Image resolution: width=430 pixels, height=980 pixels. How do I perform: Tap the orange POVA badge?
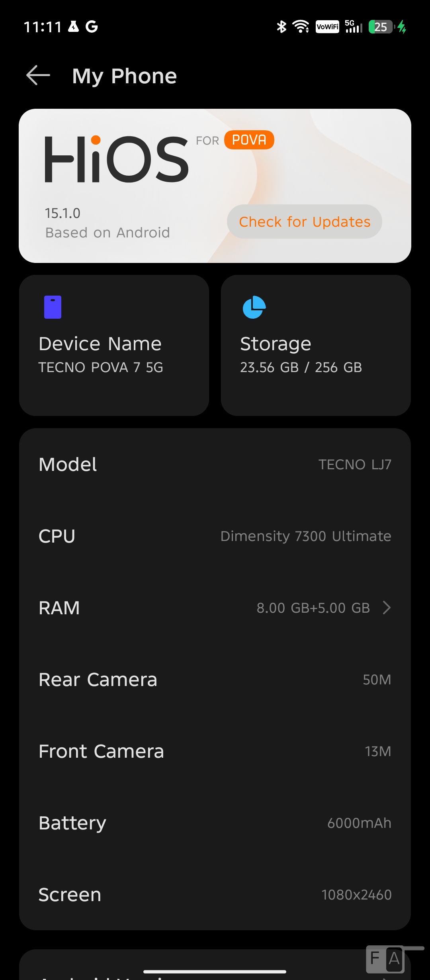249,140
